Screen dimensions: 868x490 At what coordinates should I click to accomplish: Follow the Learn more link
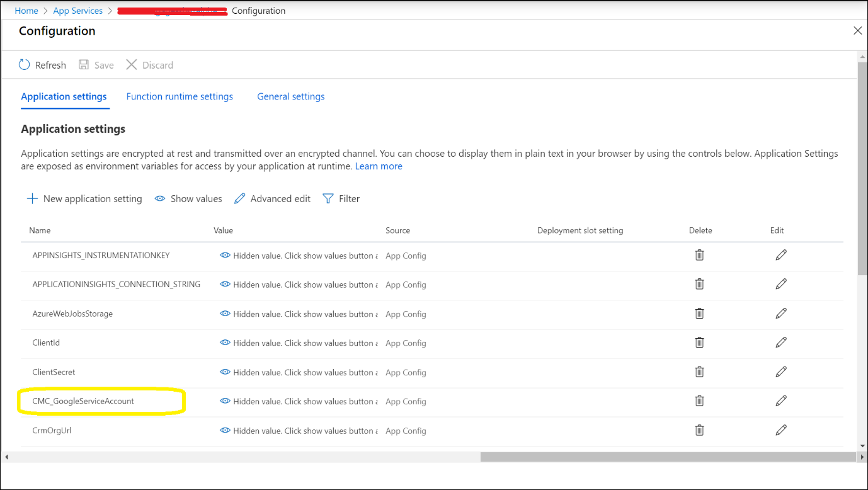click(379, 166)
